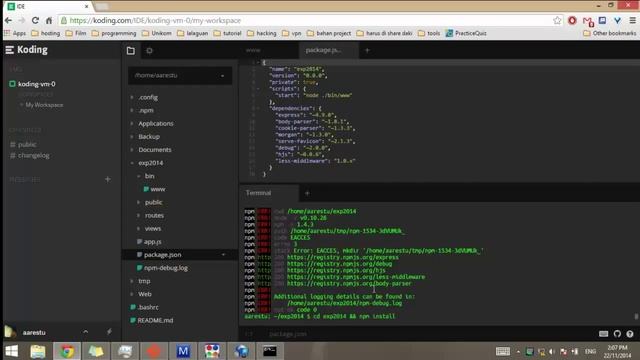Open the blue M app in taskbar
This screenshot has width=640, height=360.
click(183, 351)
